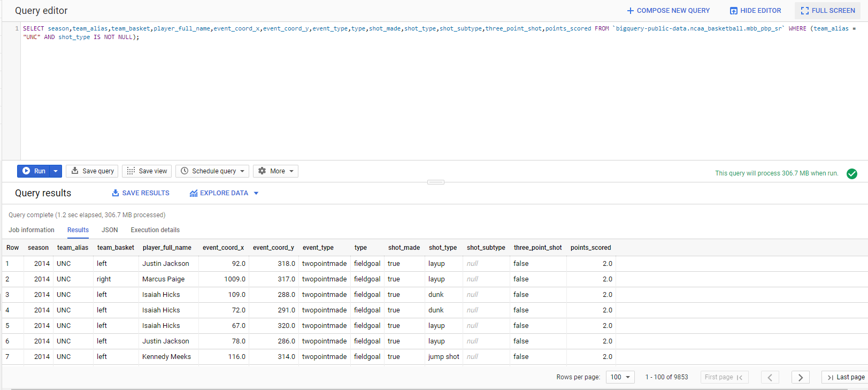The width and height of the screenshot is (868, 390).
Task: Click the three_point_shot column header
Action: [538, 248]
